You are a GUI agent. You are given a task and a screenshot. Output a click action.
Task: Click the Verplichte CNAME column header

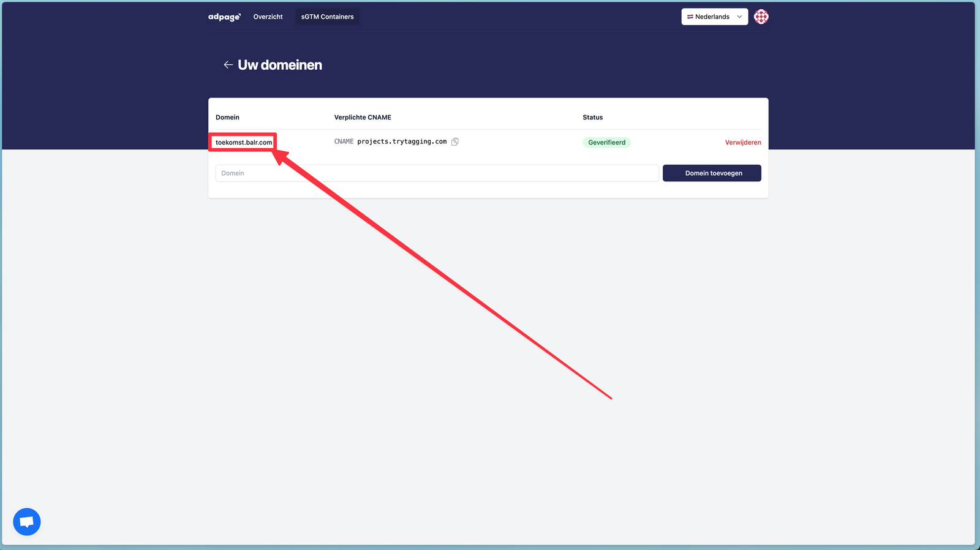tap(363, 118)
